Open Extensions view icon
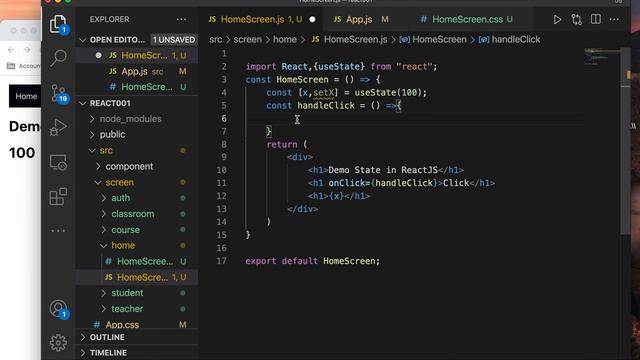 pyautogui.click(x=58, y=196)
